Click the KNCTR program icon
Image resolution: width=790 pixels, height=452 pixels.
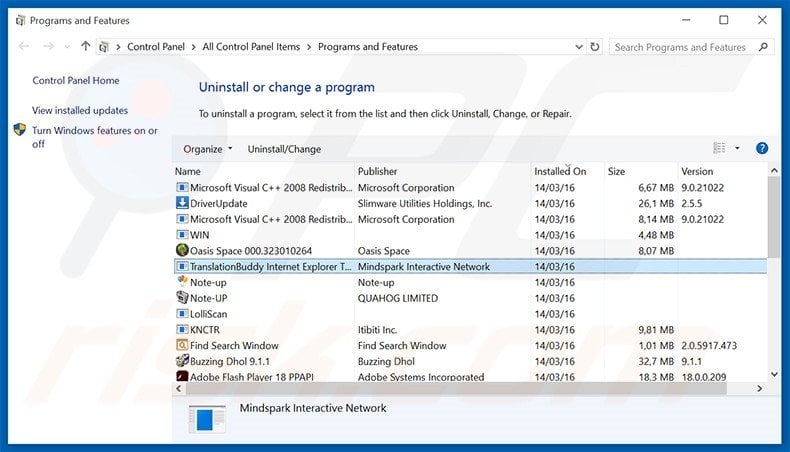coord(182,329)
